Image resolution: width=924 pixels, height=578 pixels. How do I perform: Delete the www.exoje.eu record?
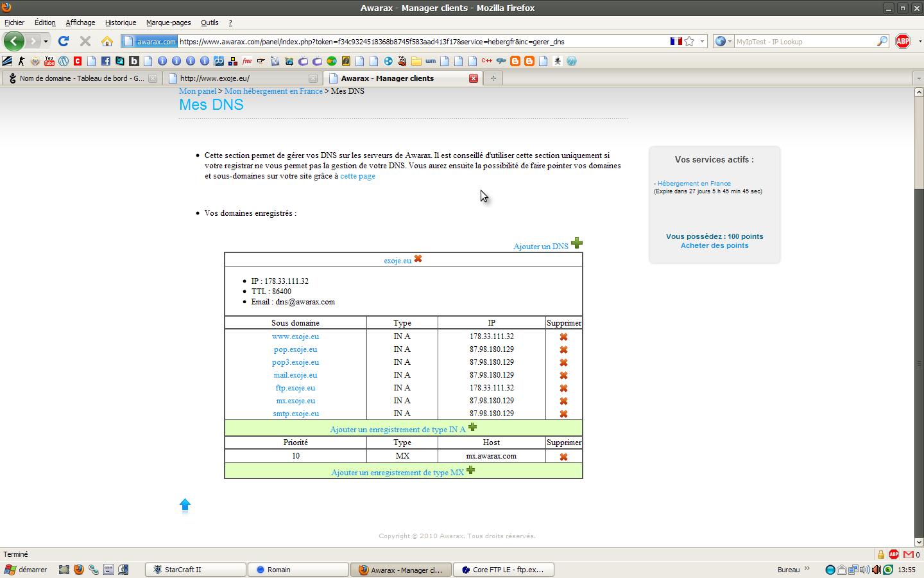pyautogui.click(x=563, y=337)
